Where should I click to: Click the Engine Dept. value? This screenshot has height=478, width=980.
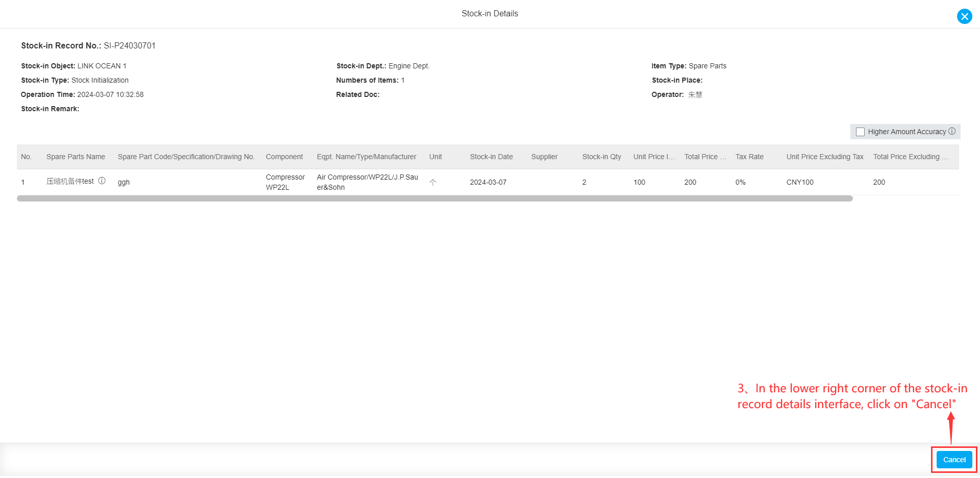coord(409,66)
